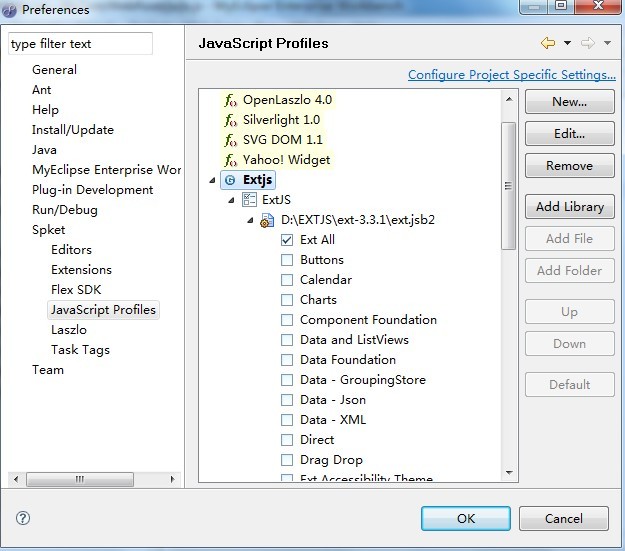Click the profiles list scroll-up arrow
Screen dimensions: 625x551
(509, 99)
